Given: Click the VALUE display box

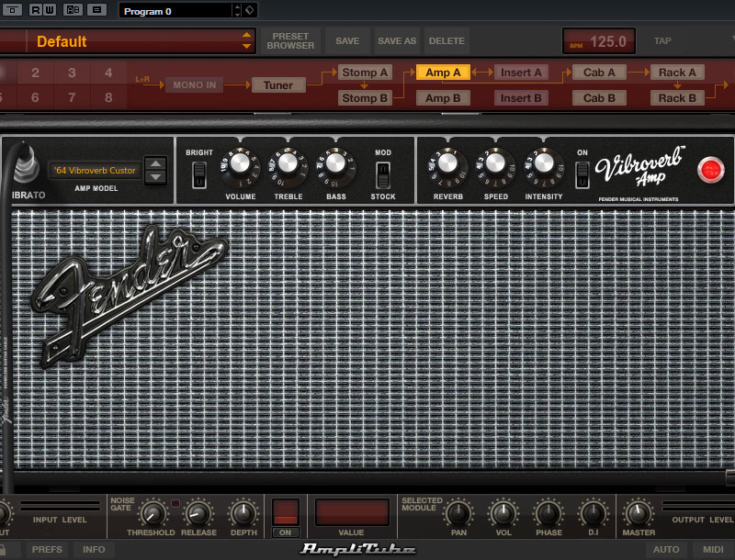Looking at the screenshot, I should click(x=352, y=511).
